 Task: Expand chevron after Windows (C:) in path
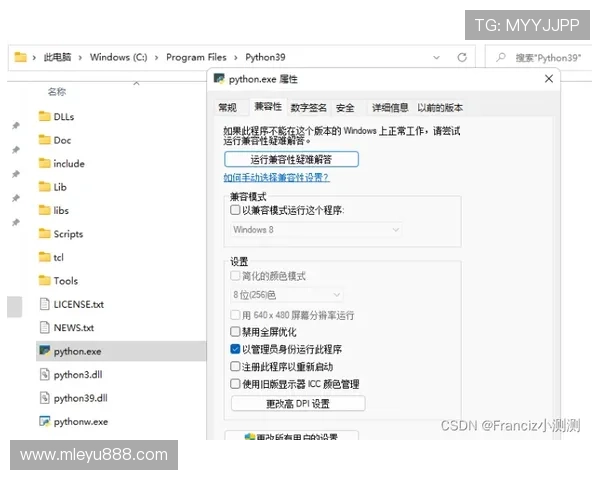coord(157,58)
